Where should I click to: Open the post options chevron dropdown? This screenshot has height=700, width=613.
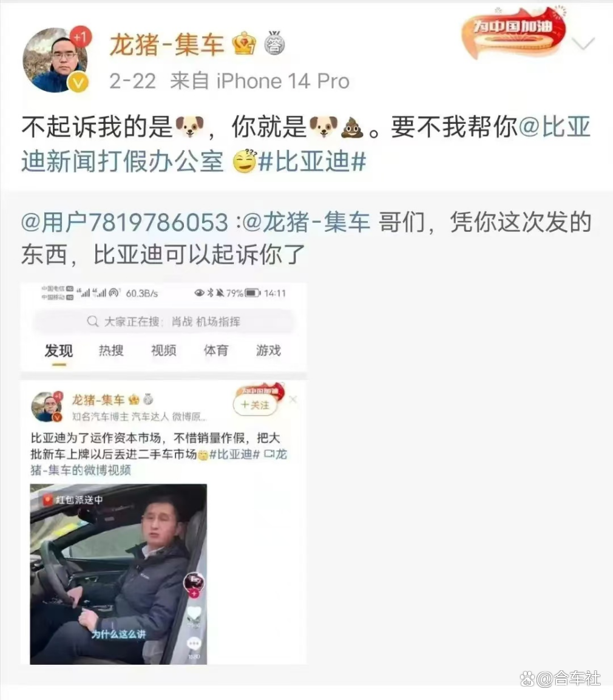583,44
